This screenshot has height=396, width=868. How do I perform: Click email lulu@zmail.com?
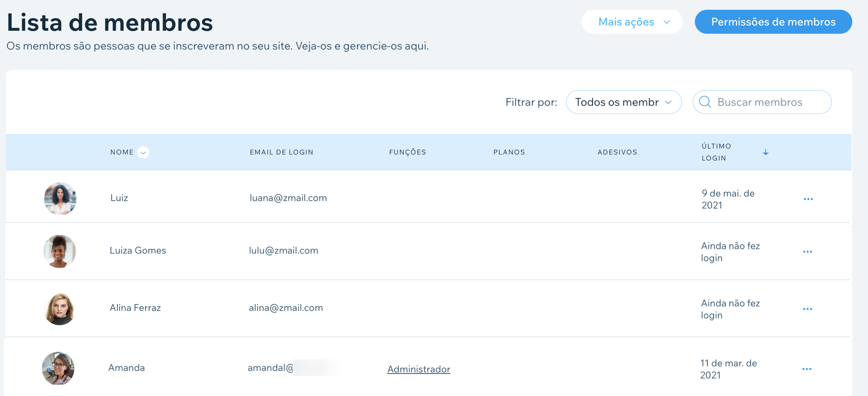283,250
